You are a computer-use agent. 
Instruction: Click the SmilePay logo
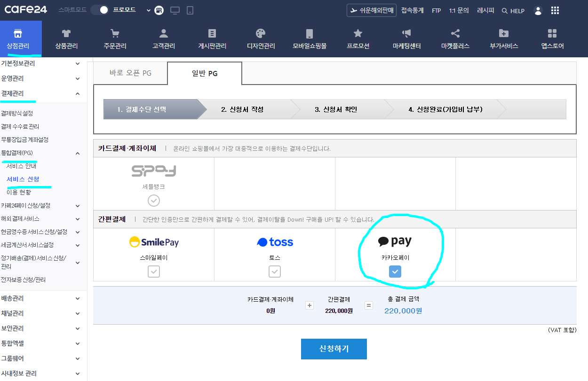pyautogui.click(x=154, y=242)
